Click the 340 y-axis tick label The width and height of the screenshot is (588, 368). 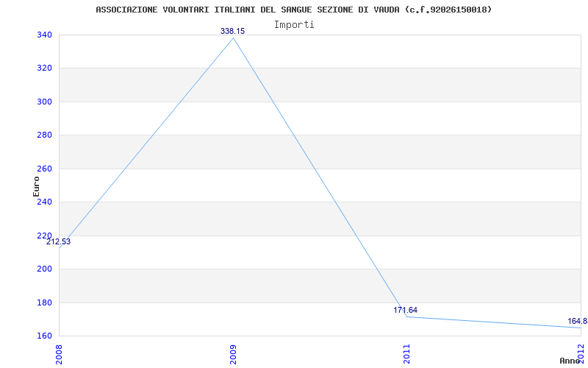(44, 35)
